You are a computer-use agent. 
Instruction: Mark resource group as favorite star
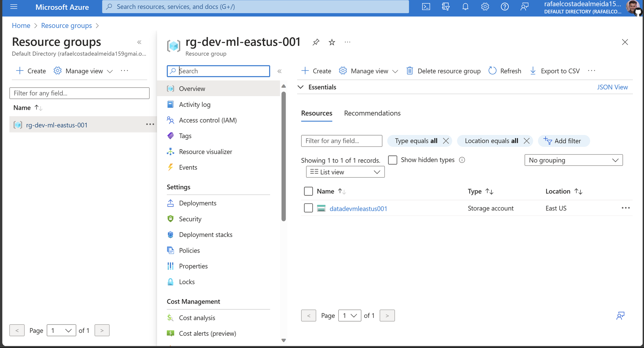pyautogui.click(x=332, y=42)
